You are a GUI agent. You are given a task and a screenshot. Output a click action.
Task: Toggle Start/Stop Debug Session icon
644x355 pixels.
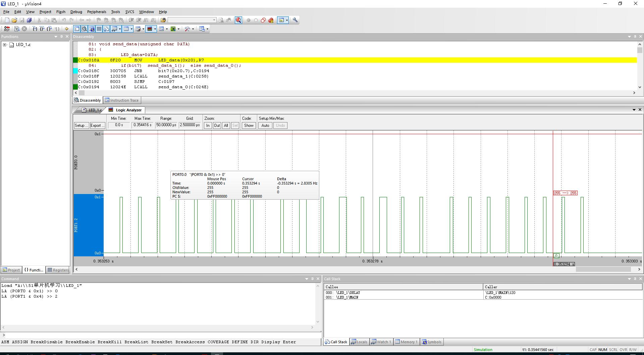click(x=238, y=20)
